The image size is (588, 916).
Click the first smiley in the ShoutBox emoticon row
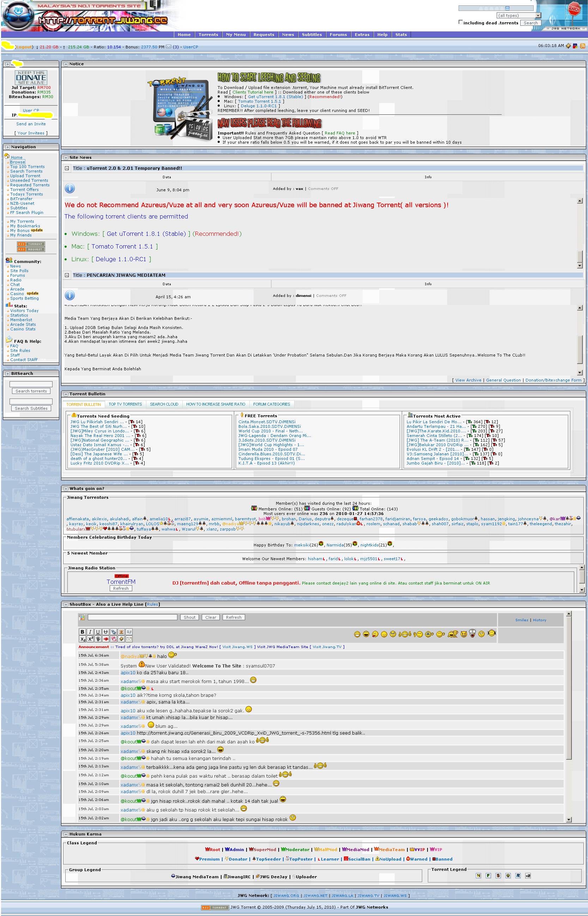pyautogui.click(x=357, y=634)
